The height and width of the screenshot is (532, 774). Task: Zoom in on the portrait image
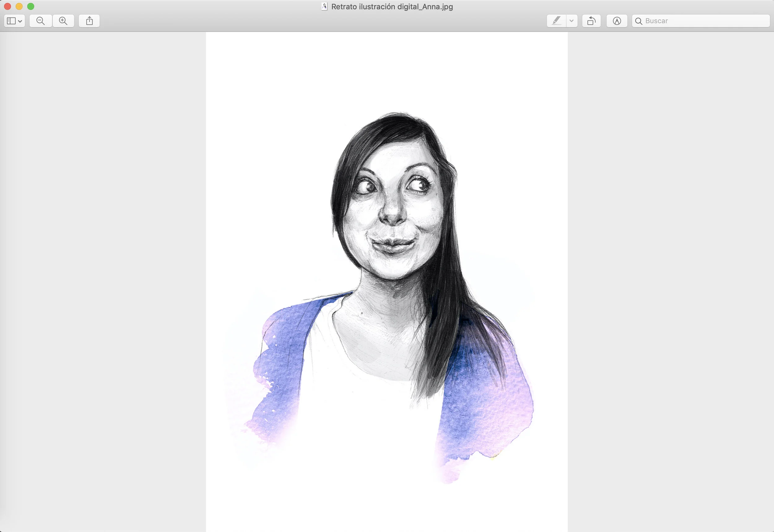(x=63, y=21)
